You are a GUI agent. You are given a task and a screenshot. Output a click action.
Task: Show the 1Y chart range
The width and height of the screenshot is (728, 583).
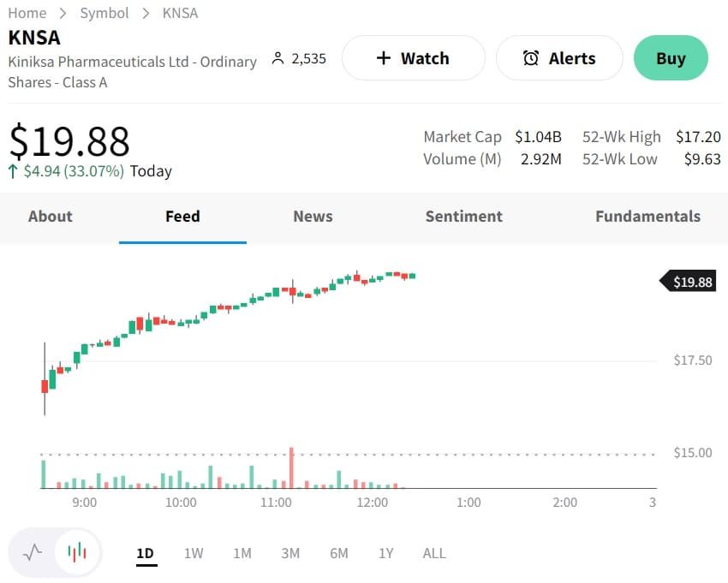386,553
